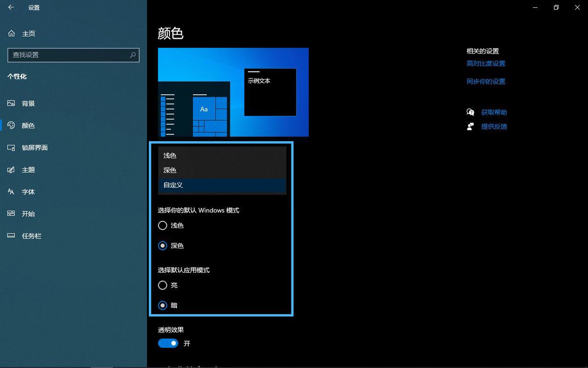
Task: Choose 深色 in the open color dropdown
Action: (x=222, y=170)
